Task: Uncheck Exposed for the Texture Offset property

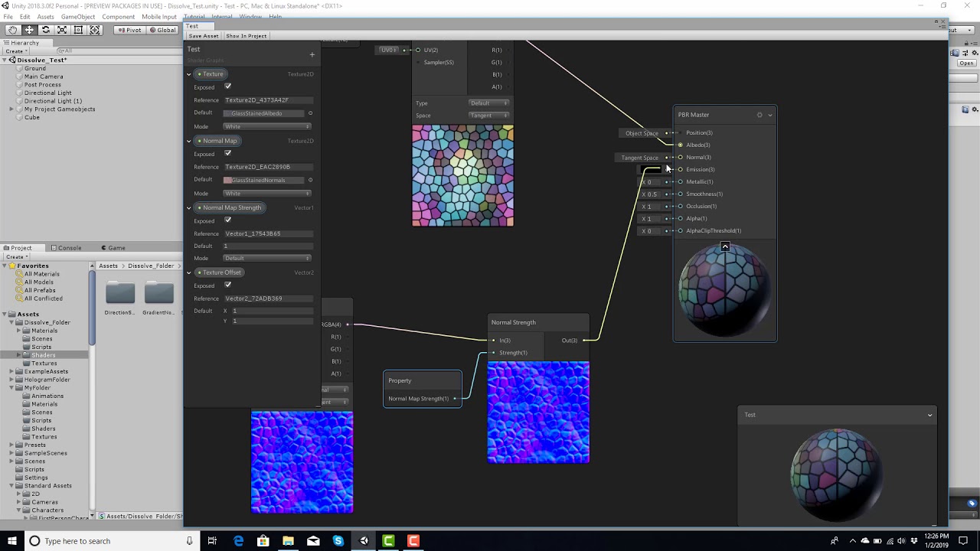Action: (x=227, y=285)
